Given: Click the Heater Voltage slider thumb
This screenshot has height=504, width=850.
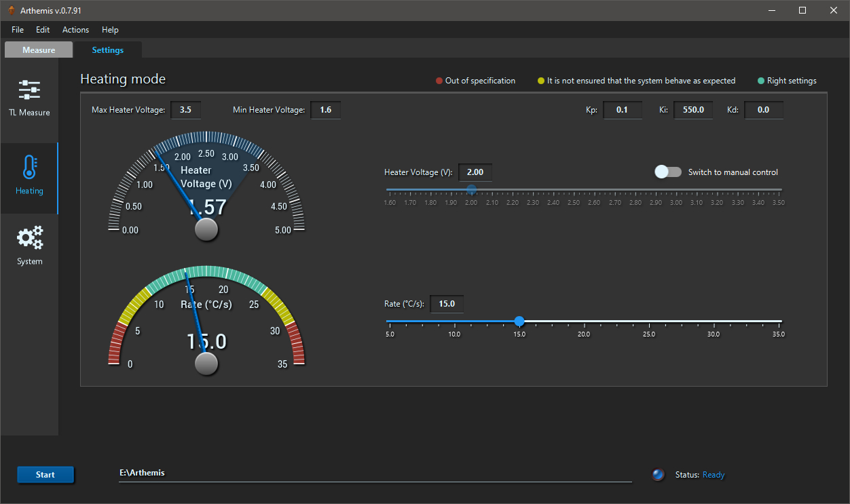Looking at the screenshot, I should pos(471,189).
